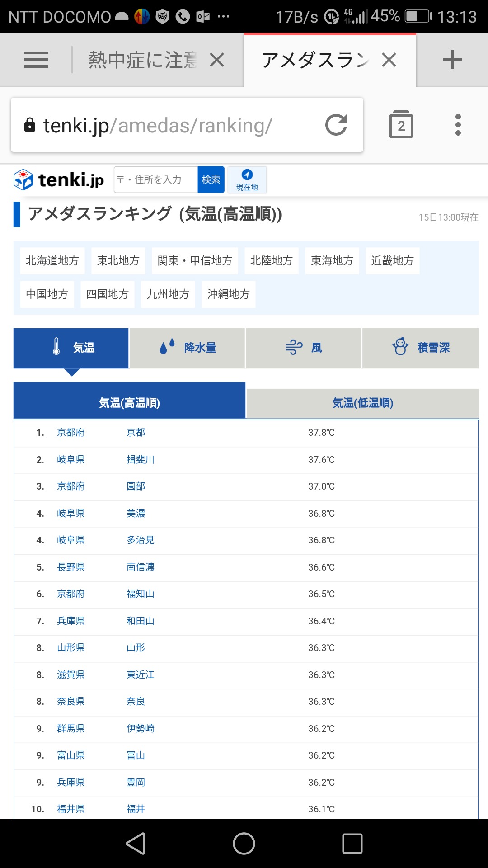This screenshot has height=868, width=488.
Task: Filter ranking by 北陸地方
Action: point(272,261)
